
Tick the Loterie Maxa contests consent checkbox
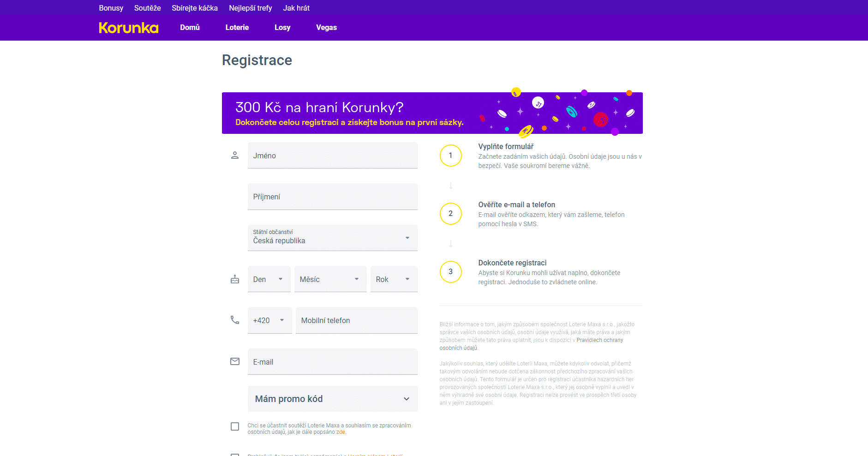235,426
